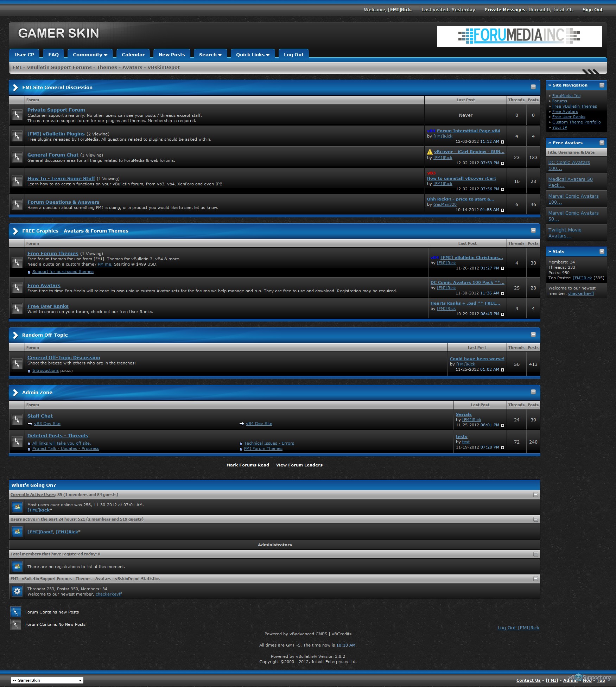
Task: Open the Private Support Forum link
Action: pos(56,110)
